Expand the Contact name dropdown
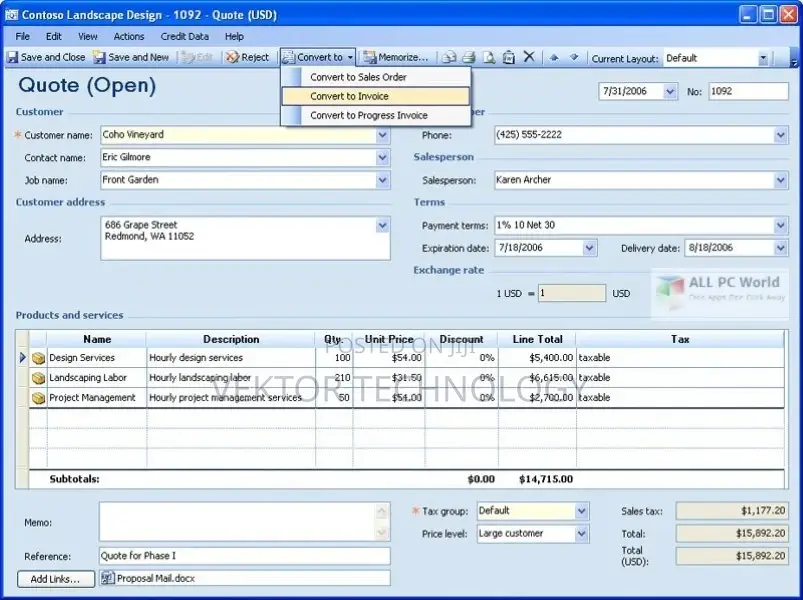Viewport: 803px width, 600px height. [x=383, y=158]
